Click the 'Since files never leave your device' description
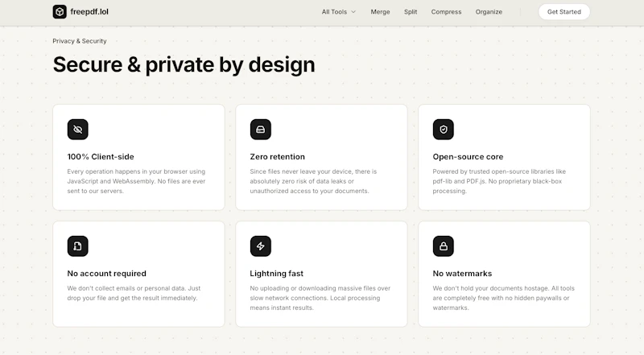This screenshot has width=644, height=355. 313,181
